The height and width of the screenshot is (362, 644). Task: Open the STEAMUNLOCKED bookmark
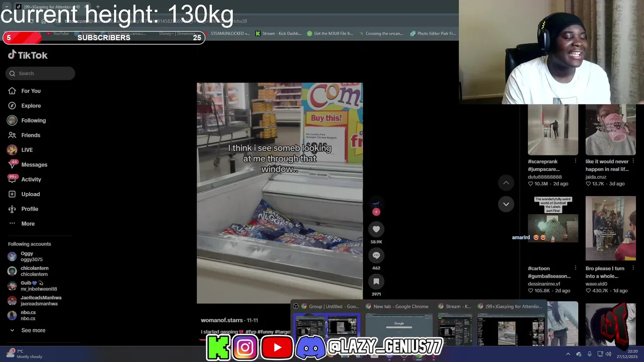(x=227, y=34)
